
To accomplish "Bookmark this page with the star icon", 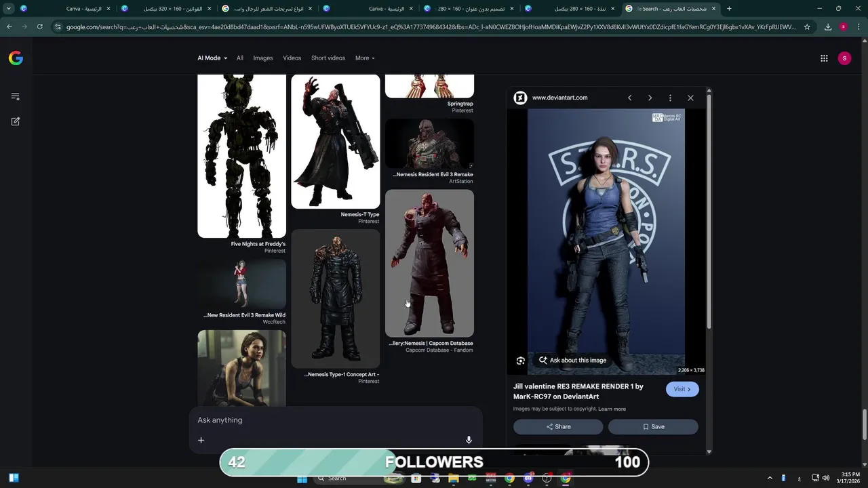I will (807, 27).
